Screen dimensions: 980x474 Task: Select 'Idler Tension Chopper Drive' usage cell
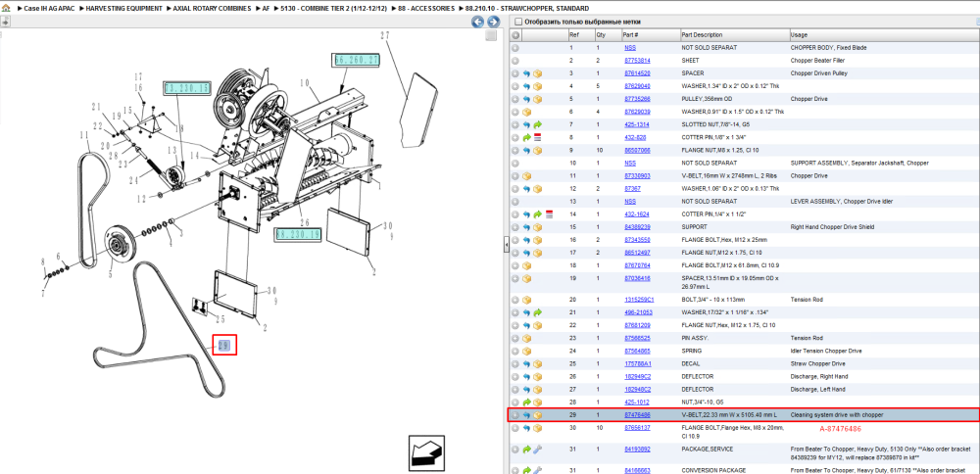(827, 351)
